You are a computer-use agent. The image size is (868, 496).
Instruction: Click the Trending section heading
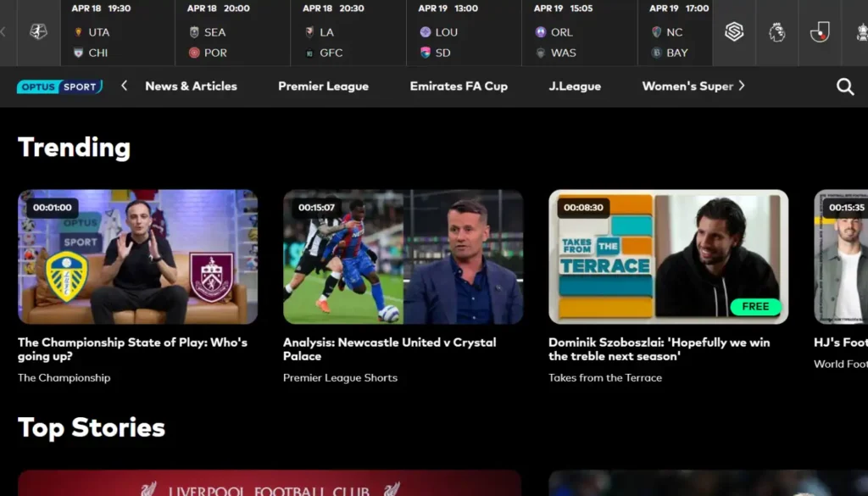point(75,148)
